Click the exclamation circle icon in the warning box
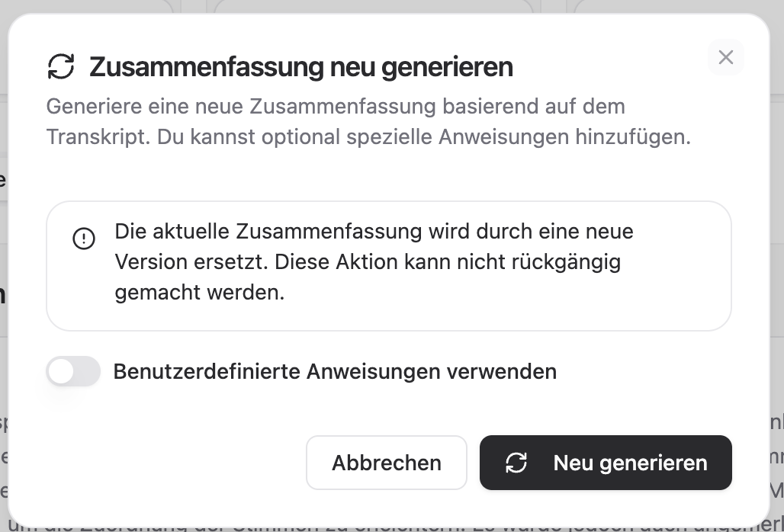Image resolution: width=784 pixels, height=532 pixels. pyautogui.click(x=83, y=239)
